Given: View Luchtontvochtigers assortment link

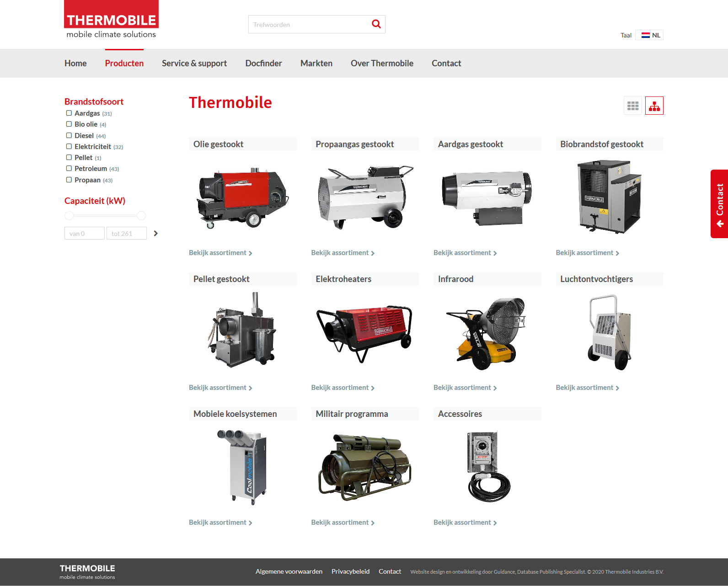Looking at the screenshot, I should (588, 388).
